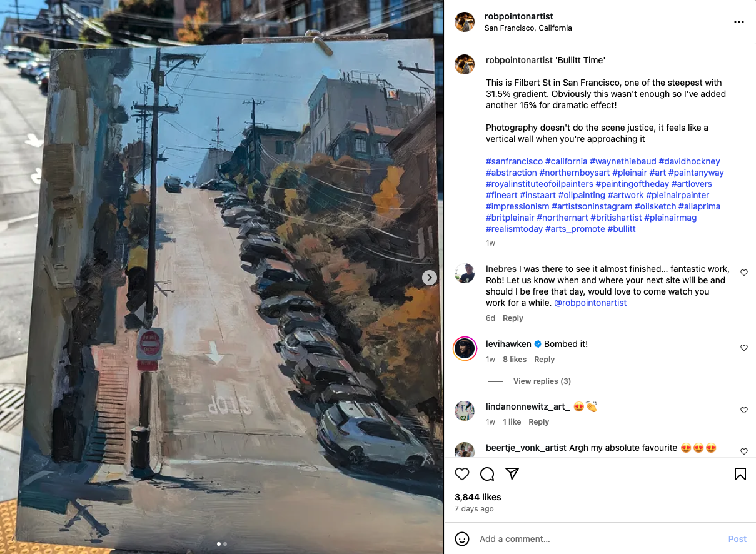This screenshot has height=554, width=756.
Task: Expand View replies (3)
Action: pyautogui.click(x=542, y=381)
